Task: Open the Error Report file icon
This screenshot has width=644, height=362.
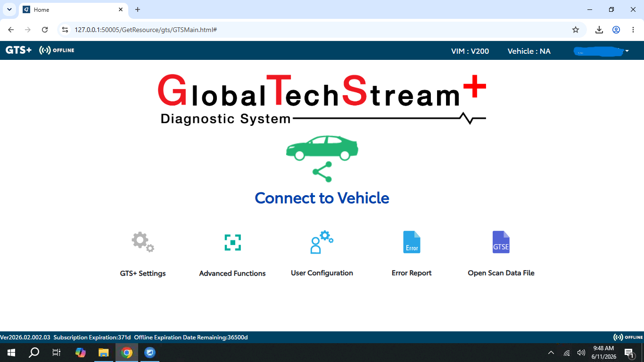Action: tap(412, 242)
